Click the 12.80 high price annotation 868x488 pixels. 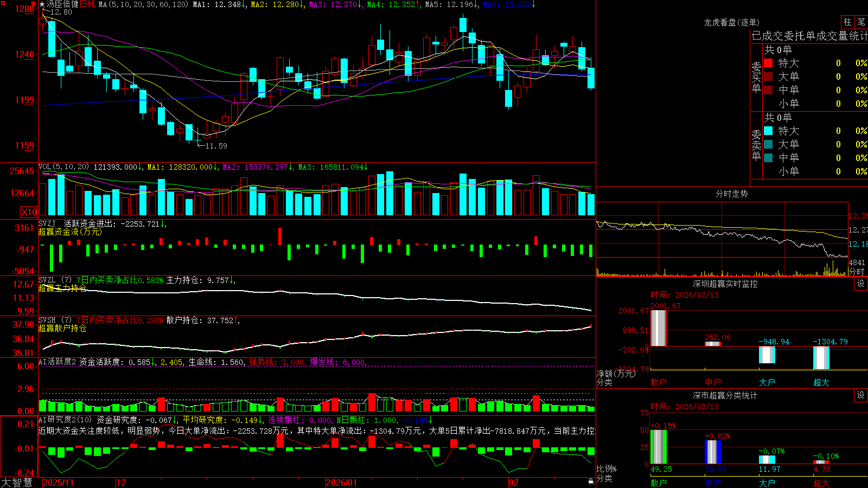pos(61,12)
